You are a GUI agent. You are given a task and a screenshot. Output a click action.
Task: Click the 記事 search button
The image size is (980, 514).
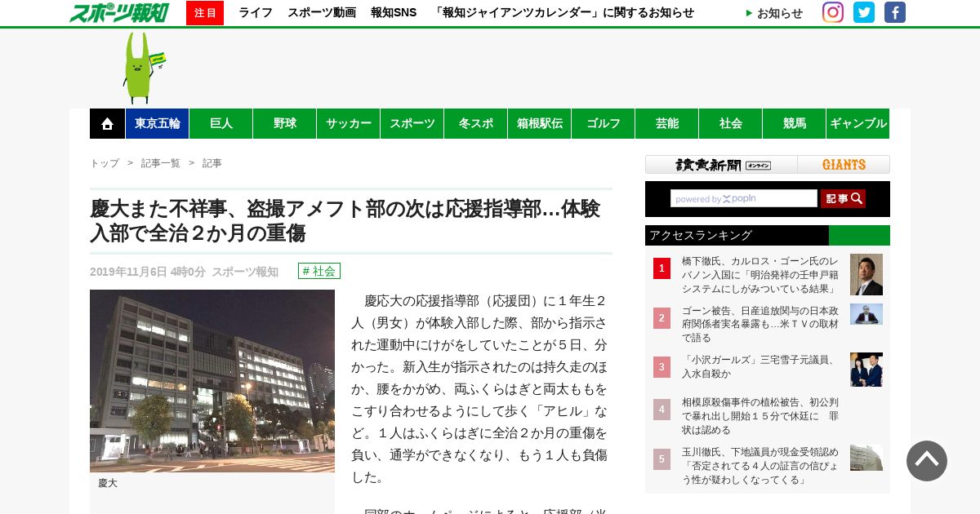click(843, 198)
